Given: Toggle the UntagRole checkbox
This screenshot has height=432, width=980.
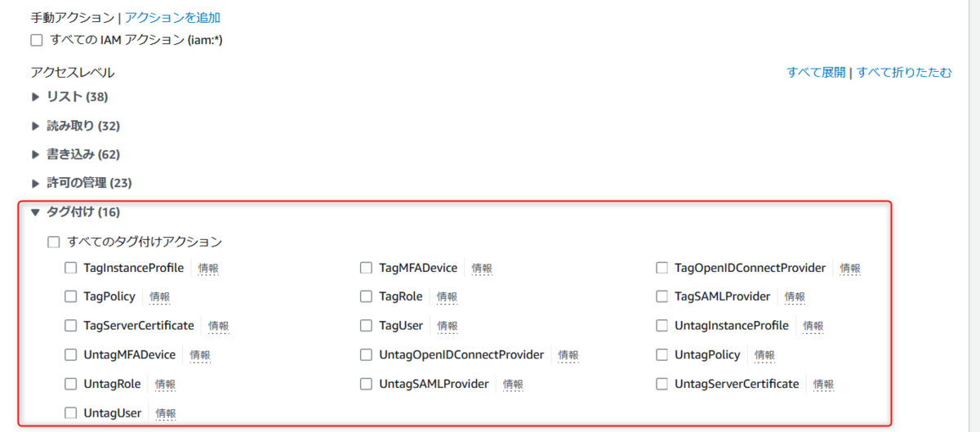Looking at the screenshot, I should point(71,384).
